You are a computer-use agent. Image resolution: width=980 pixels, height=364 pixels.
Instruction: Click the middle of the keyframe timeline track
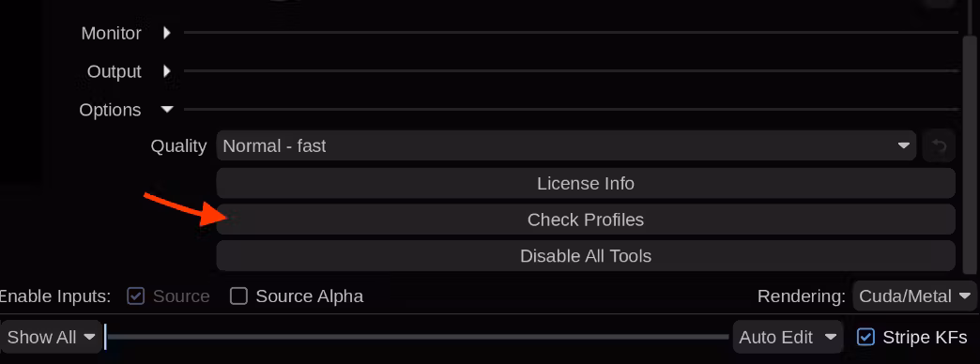click(418, 337)
